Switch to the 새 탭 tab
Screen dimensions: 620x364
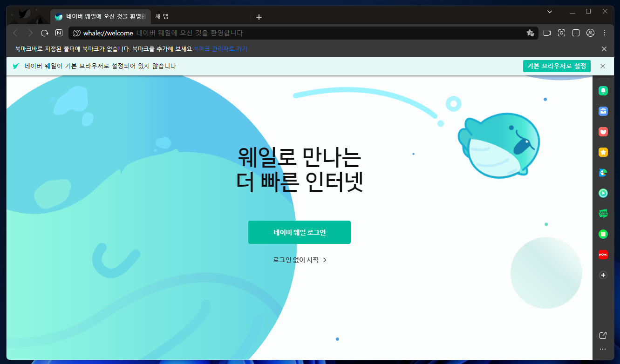point(200,17)
